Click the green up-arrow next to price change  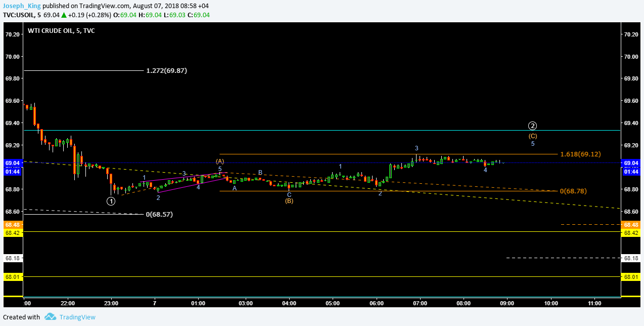click(x=65, y=15)
